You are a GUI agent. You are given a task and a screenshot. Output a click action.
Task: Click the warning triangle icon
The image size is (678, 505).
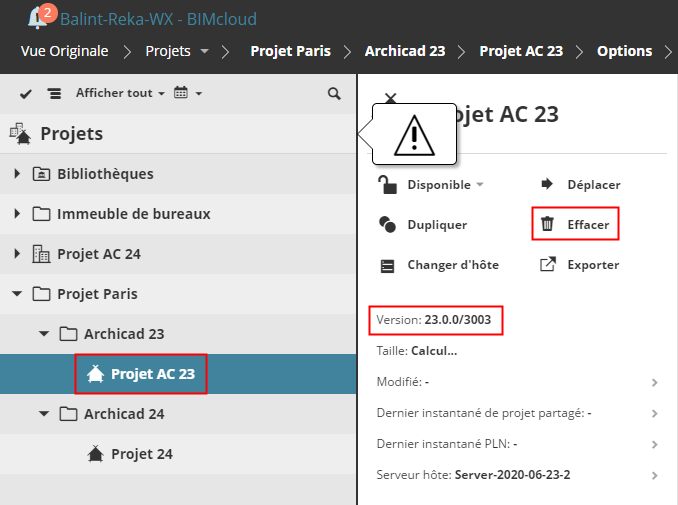(x=415, y=136)
